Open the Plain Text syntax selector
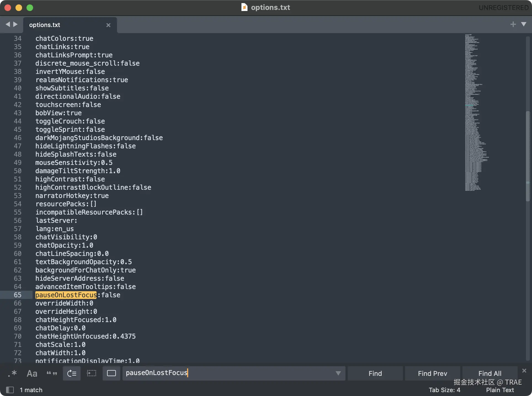This screenshot has width=532, height=396. click(500, 390)
